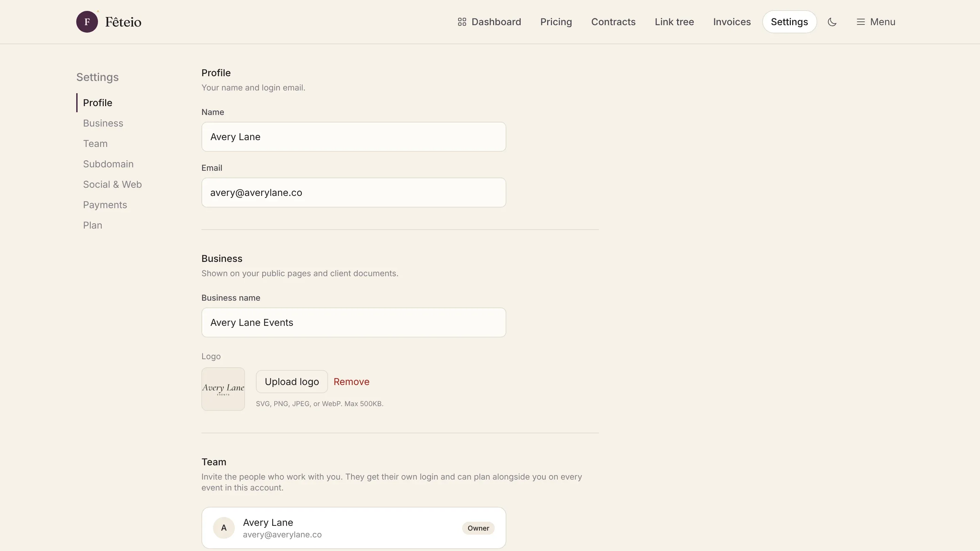Image resolution: width=980 pixels, height=551 pixels.
Task: Click the A avatar in the team card
Action: coord(224,528)
